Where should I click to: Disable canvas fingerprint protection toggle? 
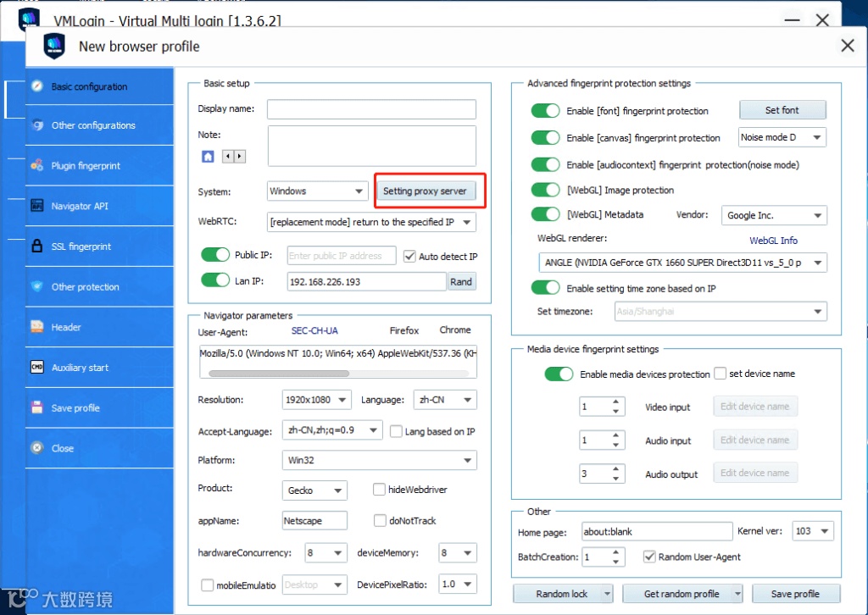pyautogui.click(x=545, y=137)
